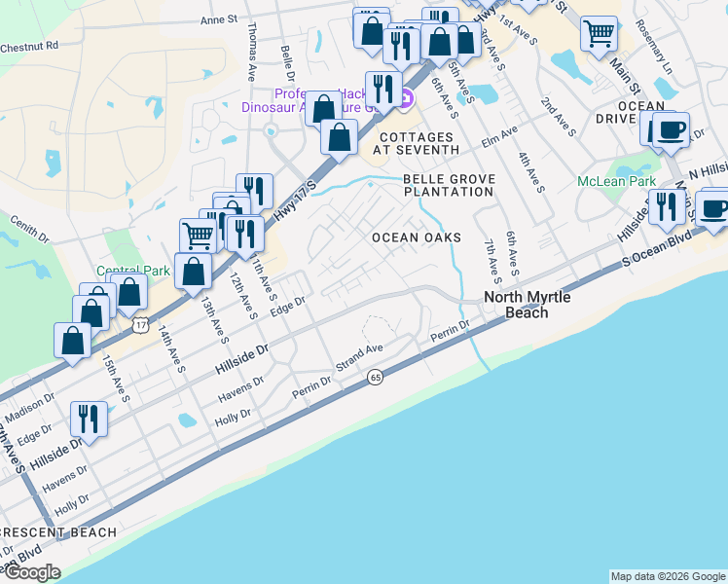Click the restaurant marker above Hwy 17 S label
This screenshot has height=584, width=728.
(255, 193)
